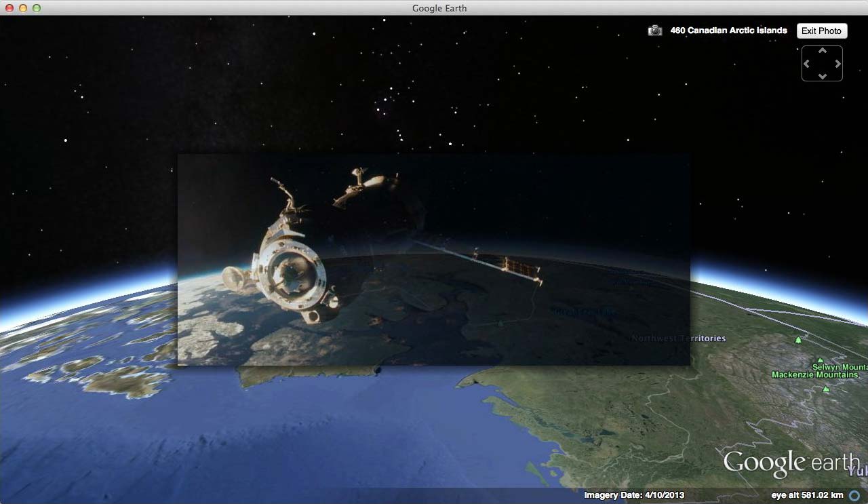
Task: Click the Imagery Date 4/10/2013 text
Action: tap(634, 495)
